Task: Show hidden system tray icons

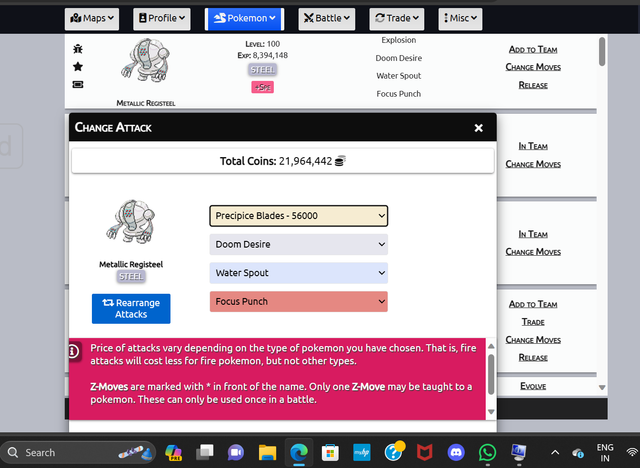Action: (x=555, y=452)
